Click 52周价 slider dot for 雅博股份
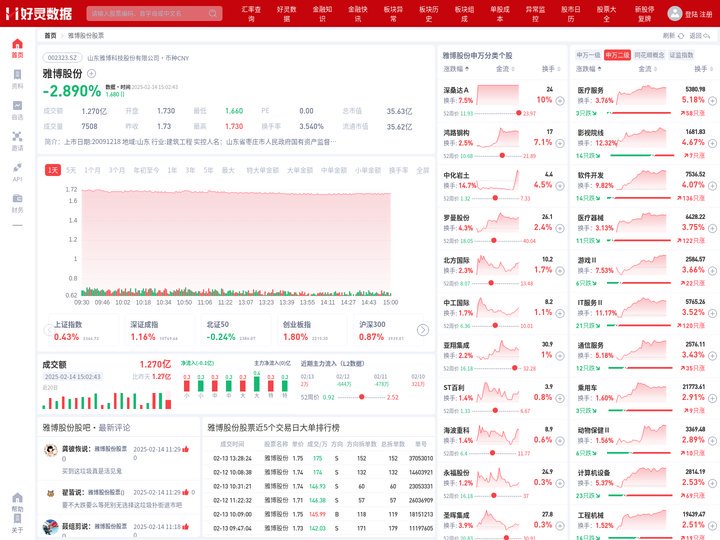Image resolution: width=720 pixels, height=540 pixels. [361, 397]
